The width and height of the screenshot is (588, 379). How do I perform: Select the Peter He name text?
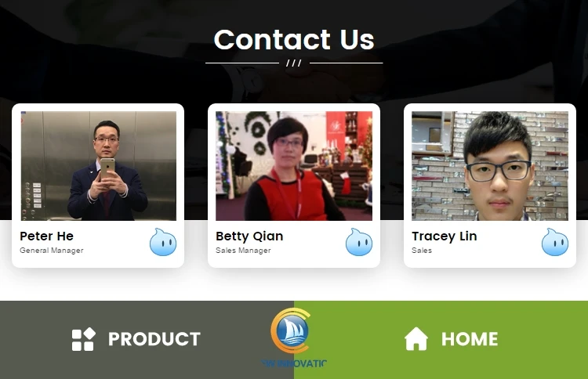tap(46, 236)
